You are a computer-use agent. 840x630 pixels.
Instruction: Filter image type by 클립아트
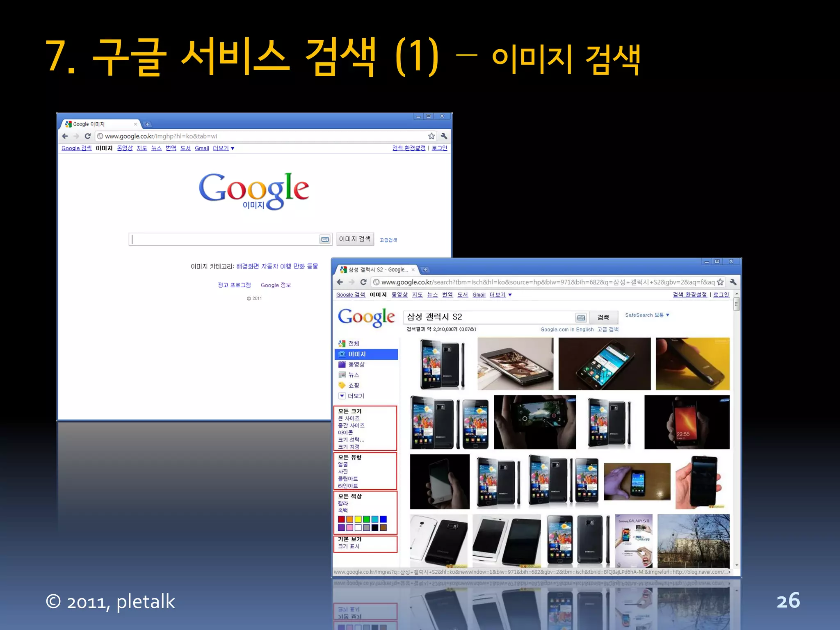pos(348,479)
